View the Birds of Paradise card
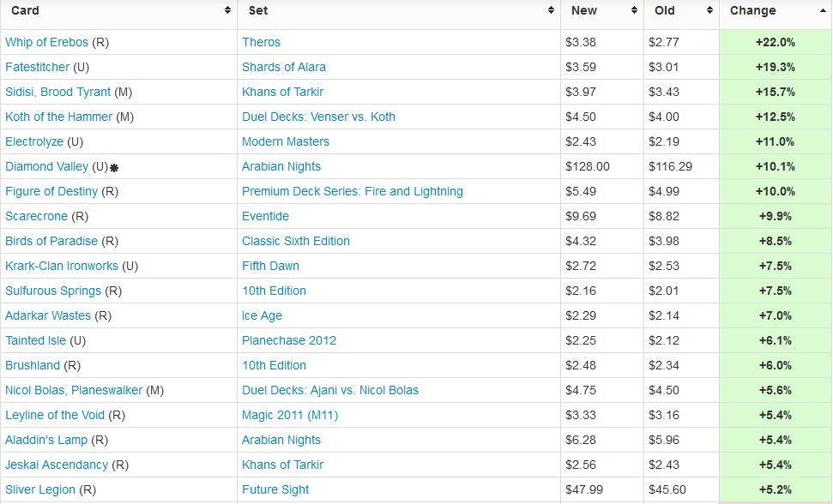 click(x=51, y=241)
